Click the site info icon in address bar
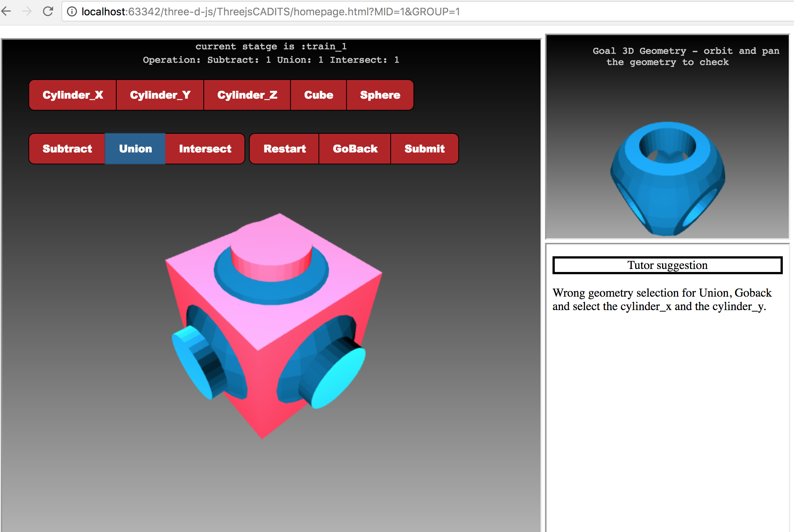794x532 pixels. [72, 12]
